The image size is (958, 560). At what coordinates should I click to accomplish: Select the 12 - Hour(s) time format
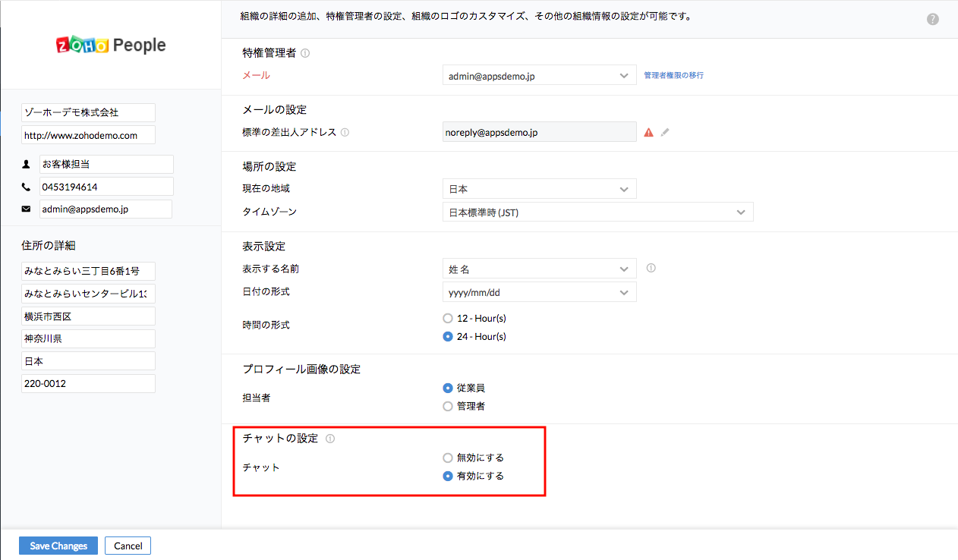pos(448,319)
